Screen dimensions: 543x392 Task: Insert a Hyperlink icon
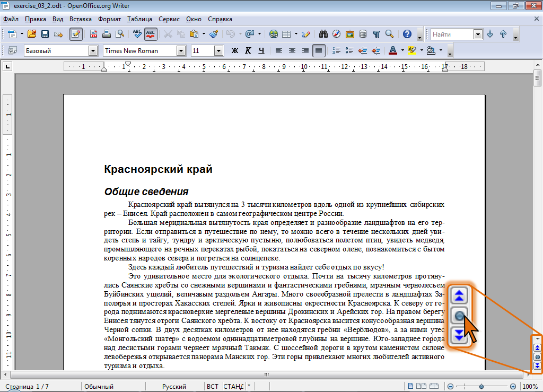pos(274,34)
